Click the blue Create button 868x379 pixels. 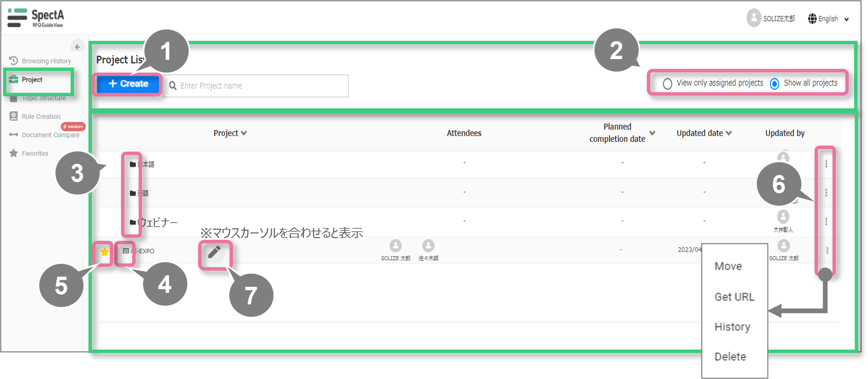coord(128,84)
